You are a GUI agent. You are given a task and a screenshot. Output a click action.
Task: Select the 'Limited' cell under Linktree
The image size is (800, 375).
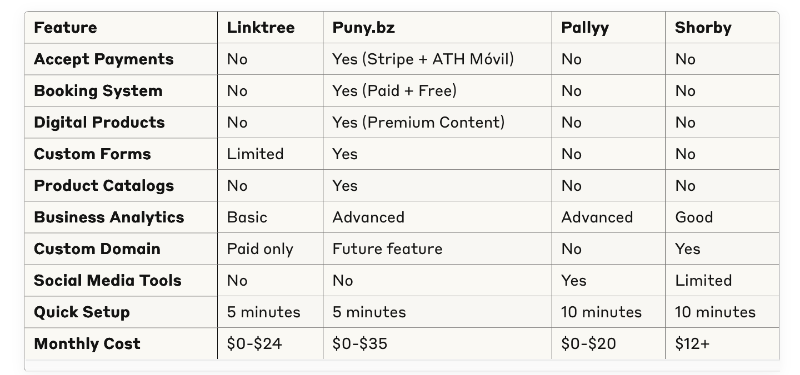coord(255,154)
